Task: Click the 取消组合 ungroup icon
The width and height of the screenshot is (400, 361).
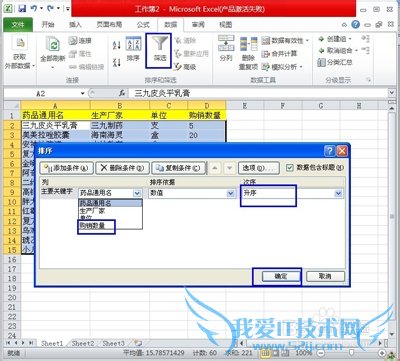Action: coord(321,51)
